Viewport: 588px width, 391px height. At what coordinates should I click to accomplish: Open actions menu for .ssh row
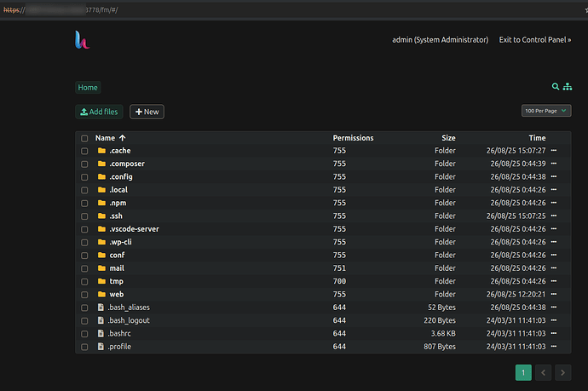tap(554, 216)
